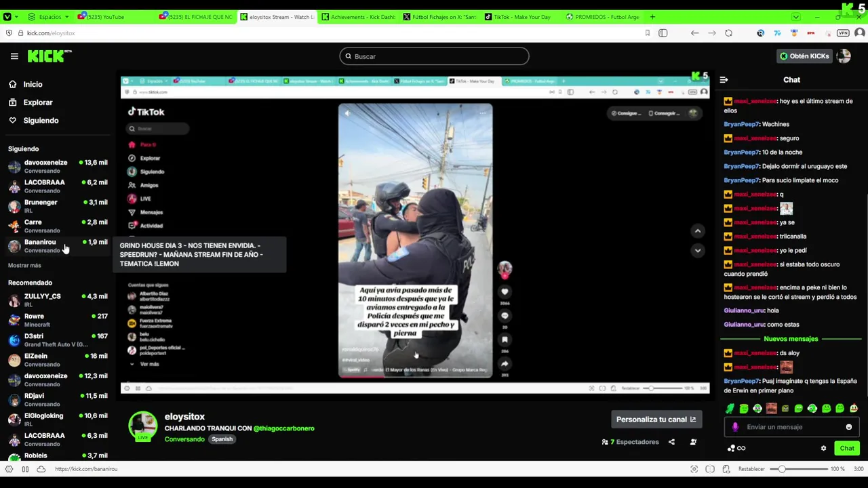Screen dimensions: 868x488
Task: Click the KICK logo
Action: click(x=50, y=56)
